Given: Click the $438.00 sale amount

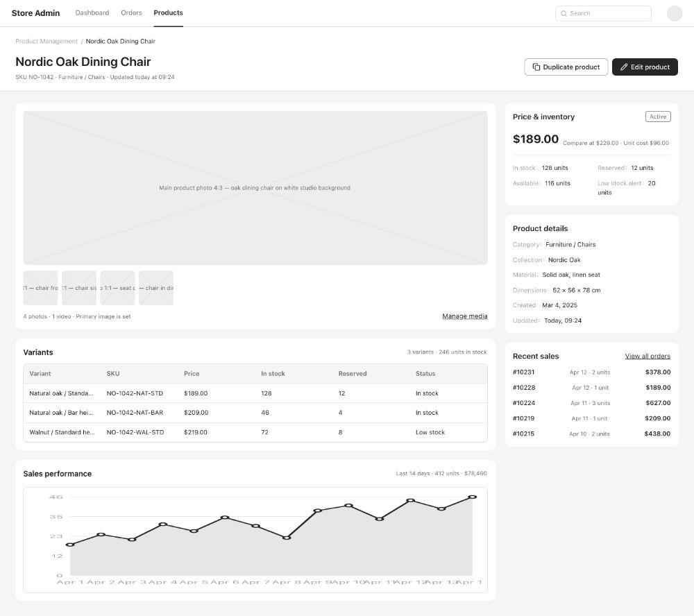Looking at the screenshot, I should (x=657, y=434).
